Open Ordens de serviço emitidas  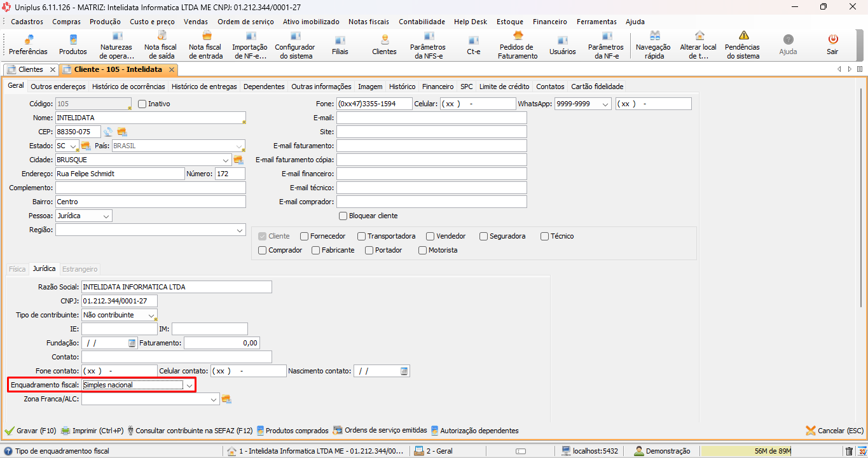point(380,431)
